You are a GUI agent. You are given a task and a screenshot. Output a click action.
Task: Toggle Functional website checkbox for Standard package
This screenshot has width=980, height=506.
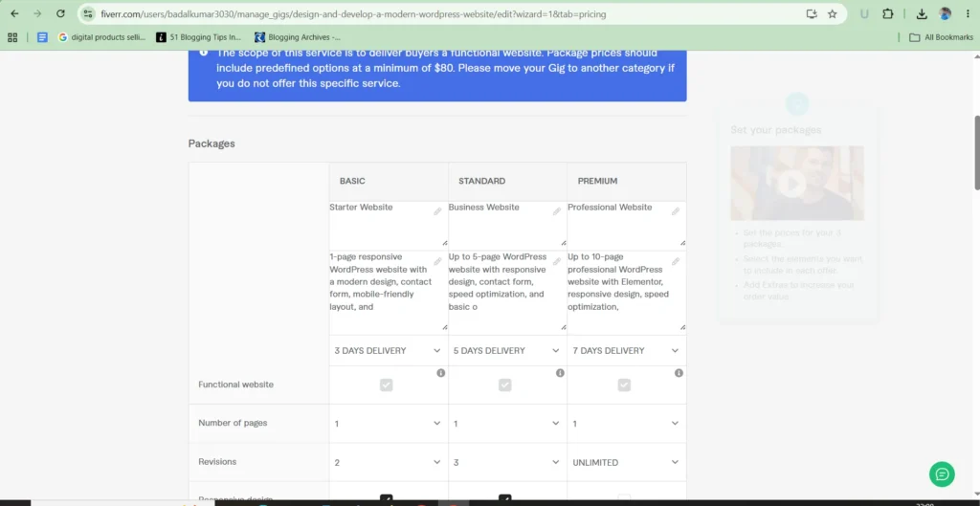click(x=505, y=385)
